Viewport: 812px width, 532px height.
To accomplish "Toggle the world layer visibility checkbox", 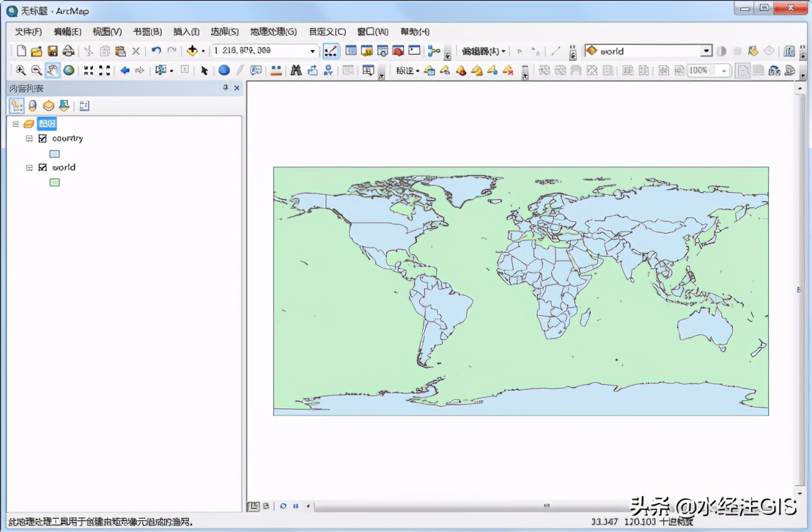I will pos(43,168).
